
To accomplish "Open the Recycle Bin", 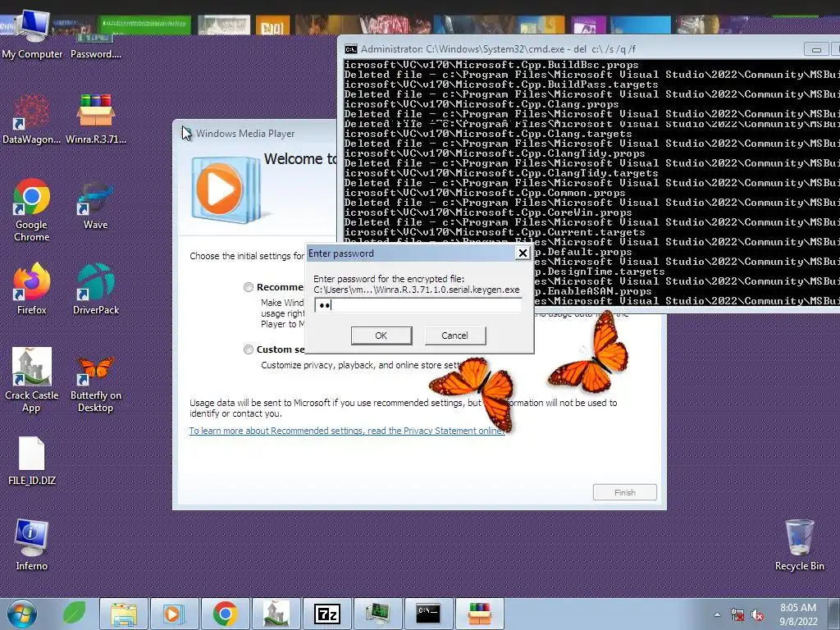I will pyautogui.click(x=799, y=545).
